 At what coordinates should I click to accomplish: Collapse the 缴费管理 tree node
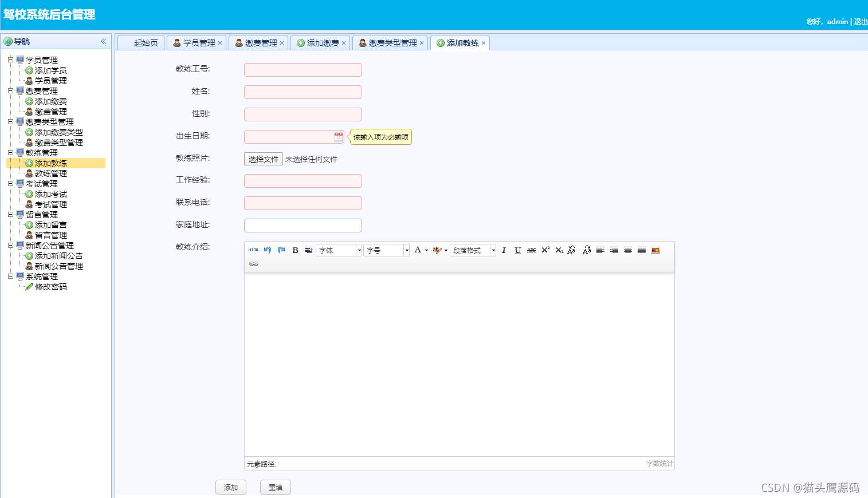[10, 90]
